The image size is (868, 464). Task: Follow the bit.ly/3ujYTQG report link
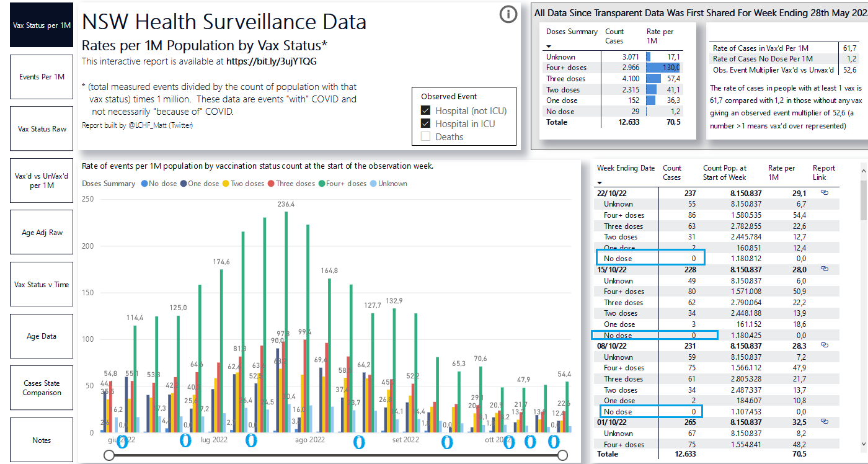pyautogui.click(x=272, y=61)
